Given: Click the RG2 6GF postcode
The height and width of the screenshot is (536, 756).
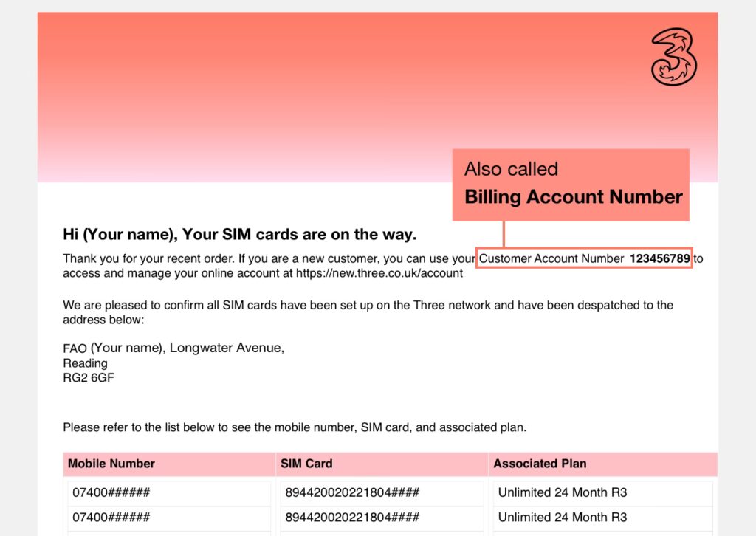Looking at the screenshot, I should click(89, 378).
